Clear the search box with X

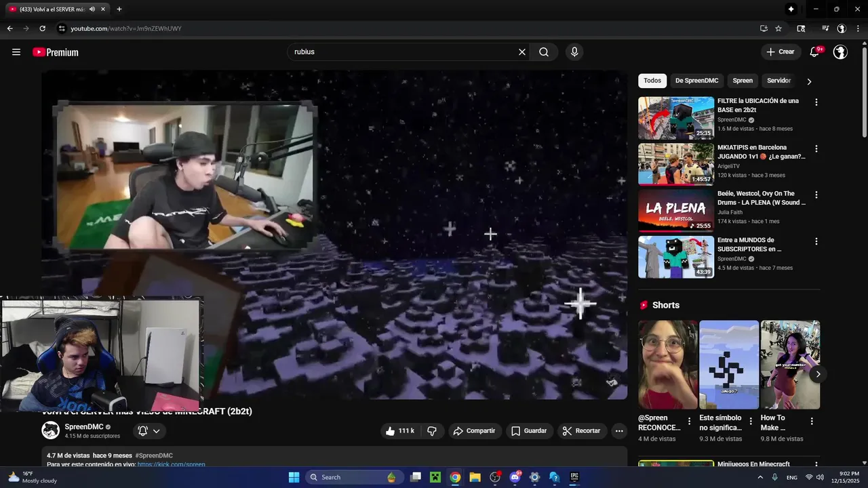[x=522, y=52]
